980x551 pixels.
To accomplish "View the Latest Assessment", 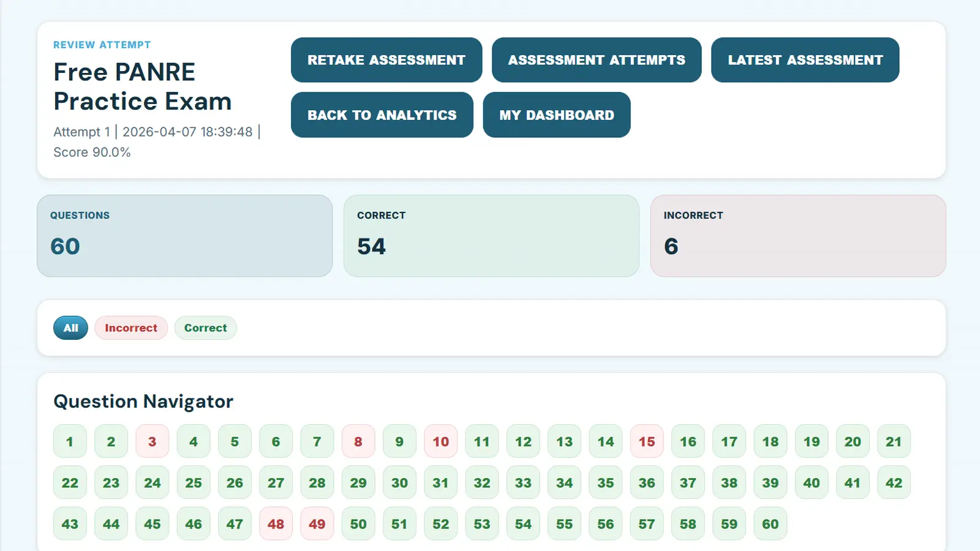I will click(805, 60).
